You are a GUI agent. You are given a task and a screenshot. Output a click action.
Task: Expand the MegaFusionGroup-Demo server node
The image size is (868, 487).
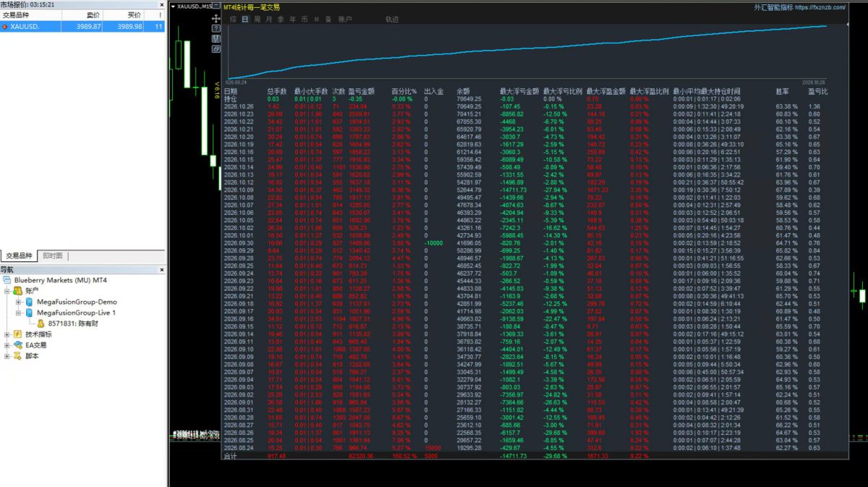click(x=19, y=302)
